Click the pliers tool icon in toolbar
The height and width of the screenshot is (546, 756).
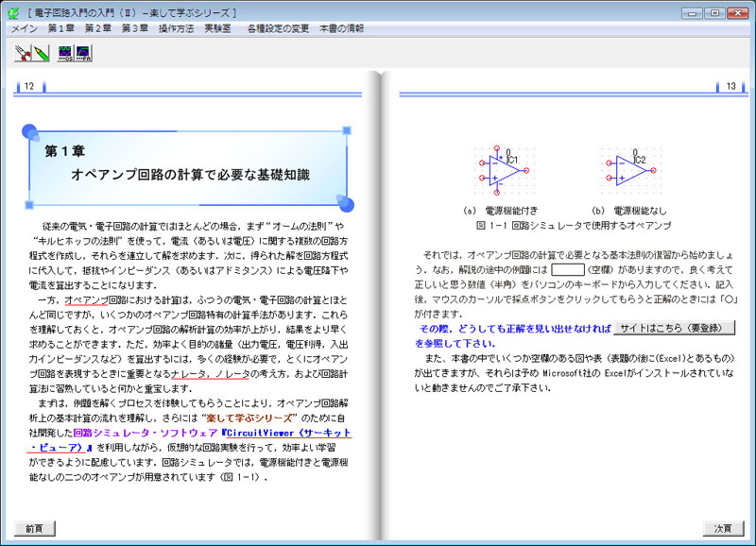pos(22,53)
